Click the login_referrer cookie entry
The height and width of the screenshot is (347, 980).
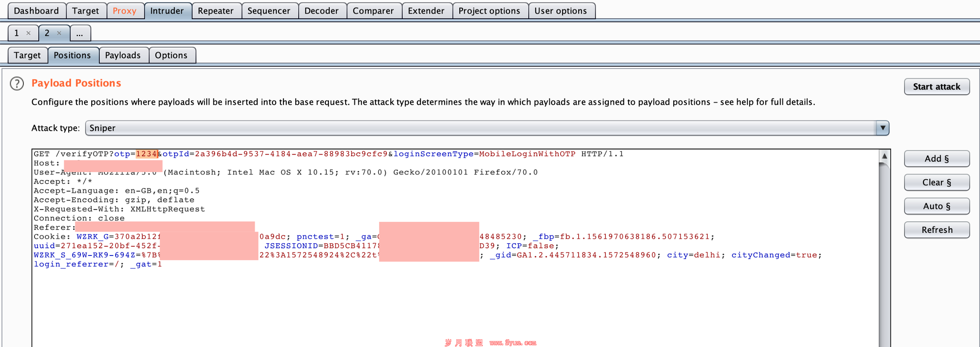point(79,264)
